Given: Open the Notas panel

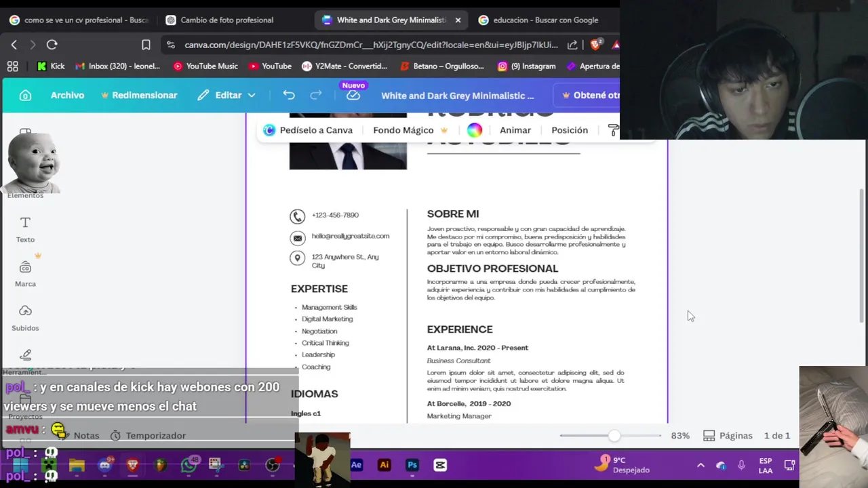Looking at the screenshot, I should click(80, 436).
